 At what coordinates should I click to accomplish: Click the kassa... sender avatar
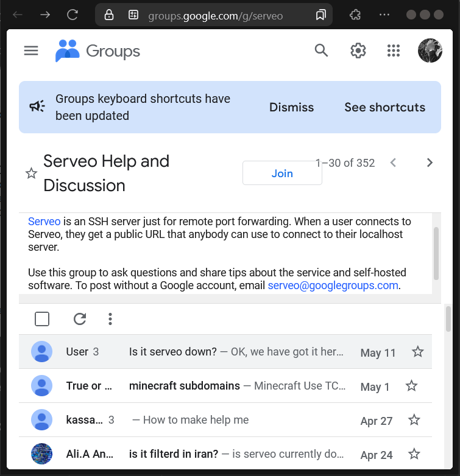pyautogui.click(x=41, y=420)
